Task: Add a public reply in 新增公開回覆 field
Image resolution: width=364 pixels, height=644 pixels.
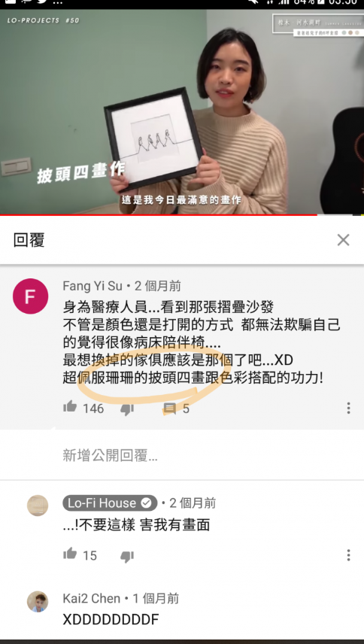Action: (182, 455)
